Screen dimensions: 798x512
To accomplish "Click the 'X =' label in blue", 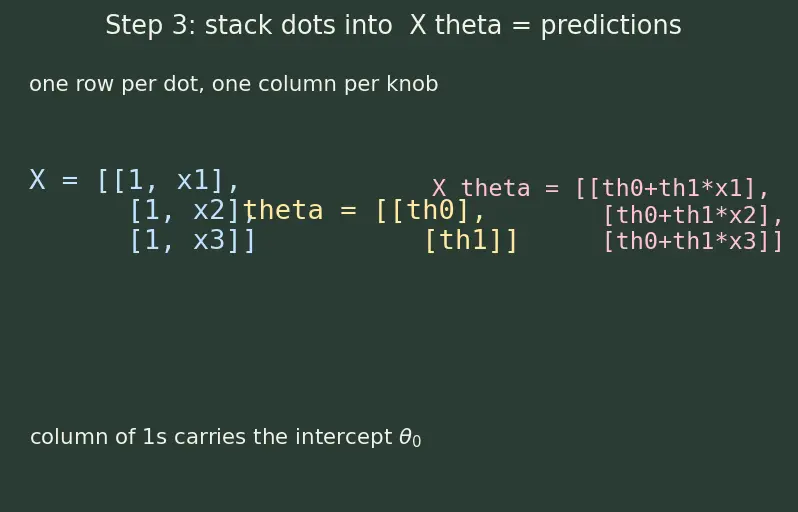I will coord(54,180).
